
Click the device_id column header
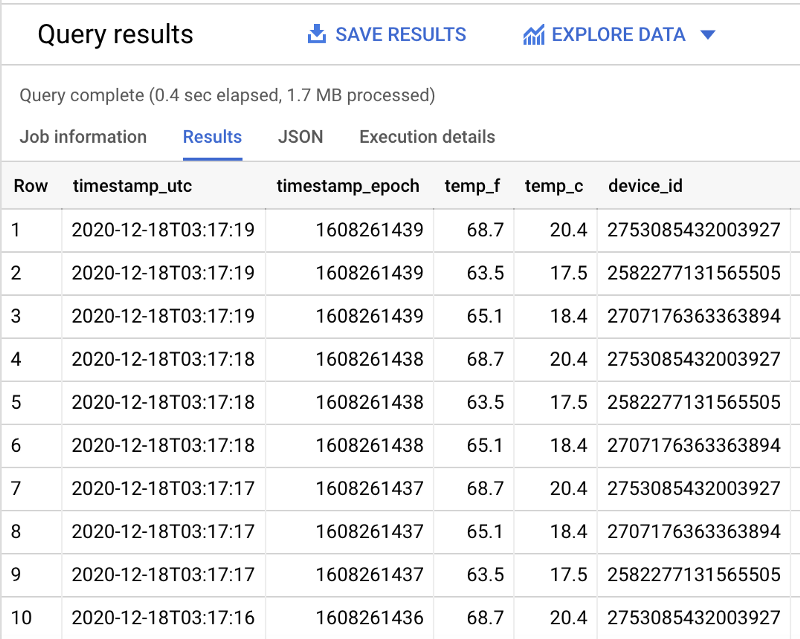[x=645, y=186]
